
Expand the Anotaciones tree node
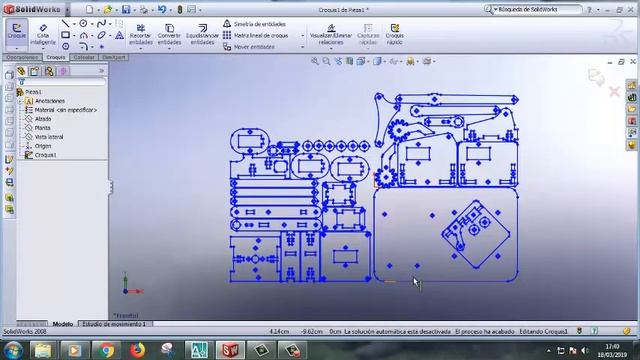[x=20, y=101]
